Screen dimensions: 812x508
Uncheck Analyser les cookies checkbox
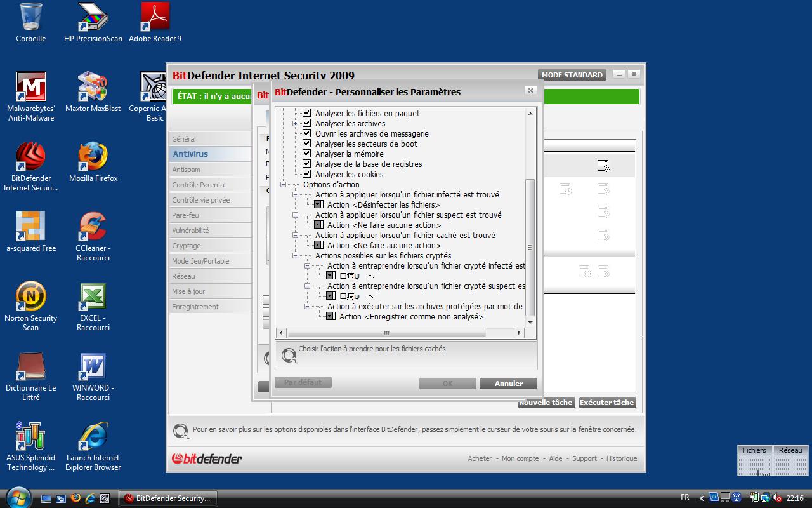pyautogui.click(x=307, y=174)
